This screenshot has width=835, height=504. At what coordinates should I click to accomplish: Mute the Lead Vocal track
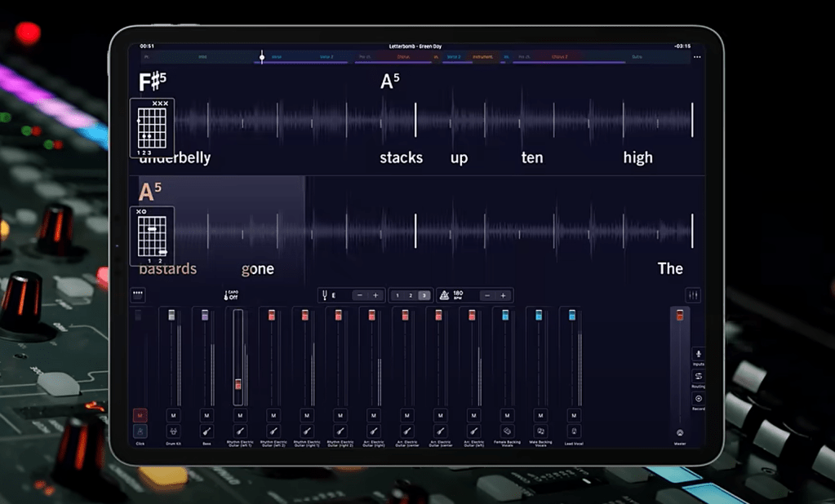[x=574, y=415]
